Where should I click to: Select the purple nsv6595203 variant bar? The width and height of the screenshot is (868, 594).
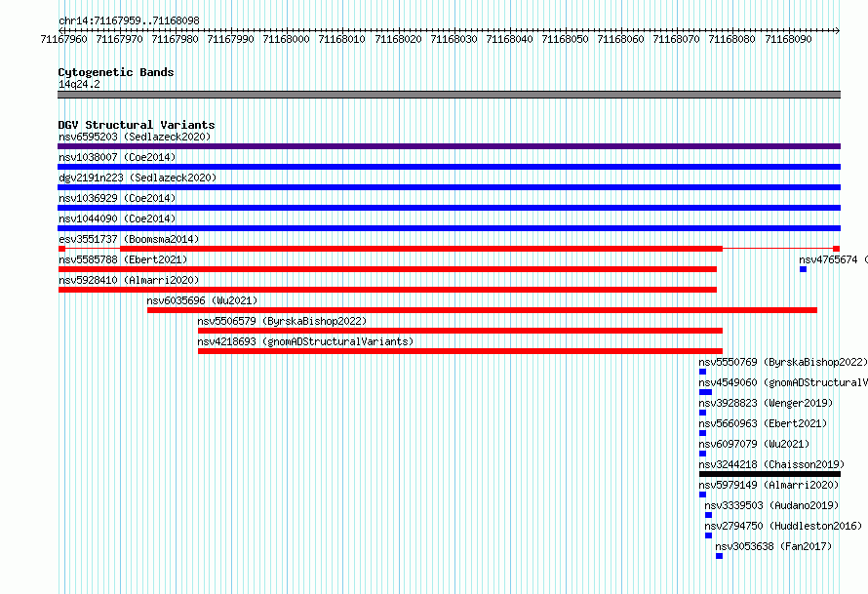pyautogui.click(x=449, y=146)
